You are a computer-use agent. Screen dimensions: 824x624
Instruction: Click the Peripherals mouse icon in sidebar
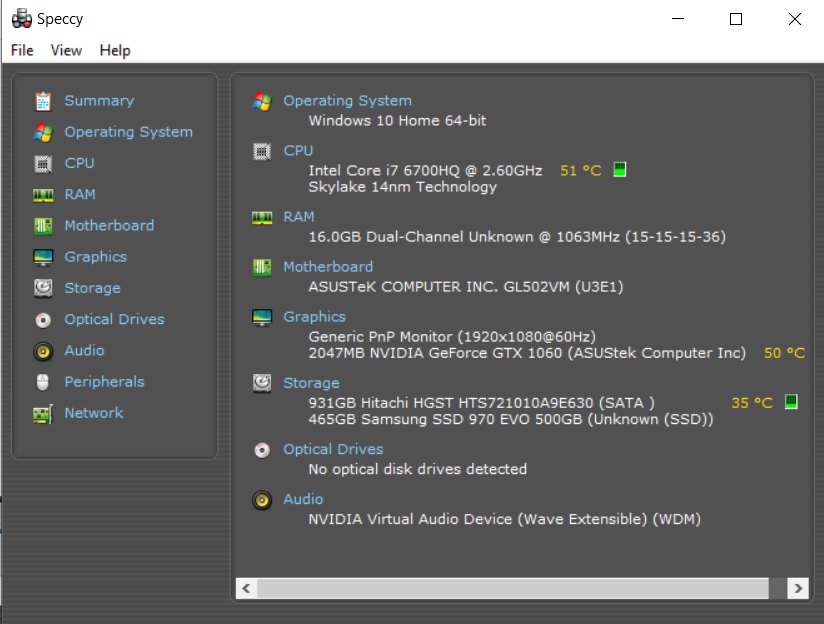(x=43, y=382)
